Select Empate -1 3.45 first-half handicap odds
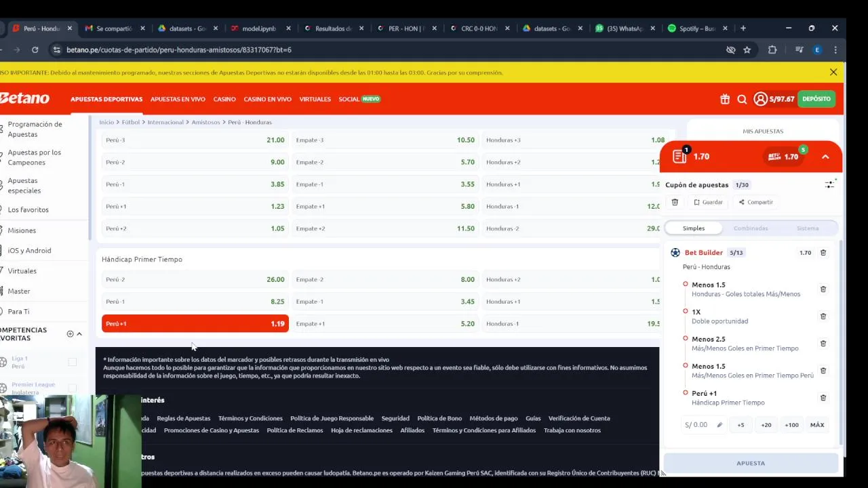 pos(385,302)
